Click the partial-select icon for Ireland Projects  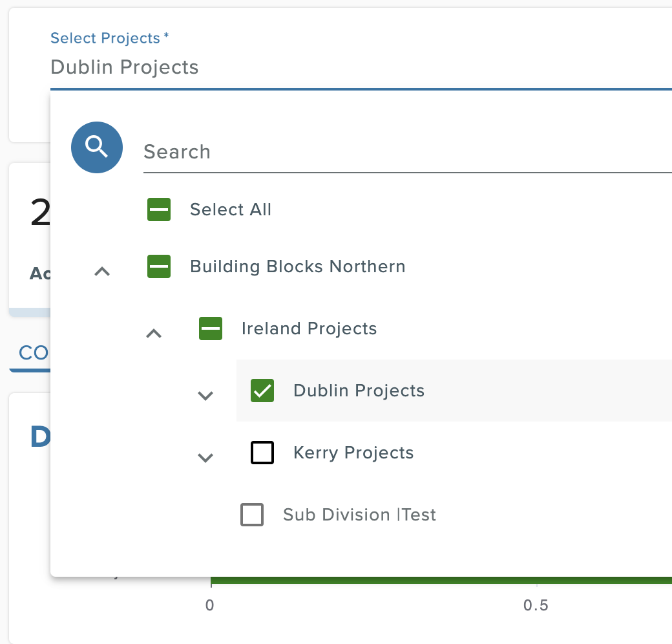[211, 328]
